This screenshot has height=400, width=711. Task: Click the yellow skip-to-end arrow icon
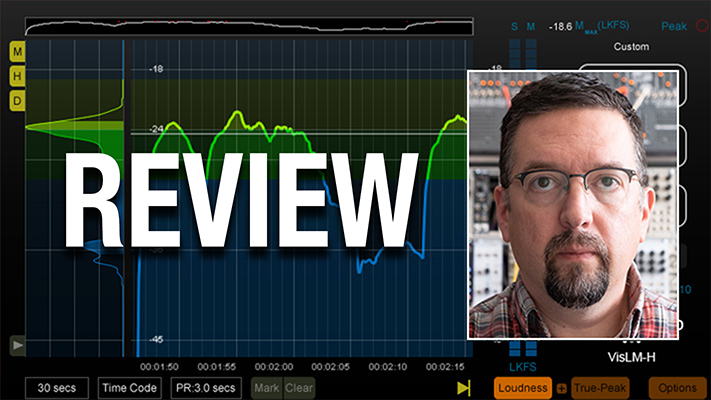[464, 387]
